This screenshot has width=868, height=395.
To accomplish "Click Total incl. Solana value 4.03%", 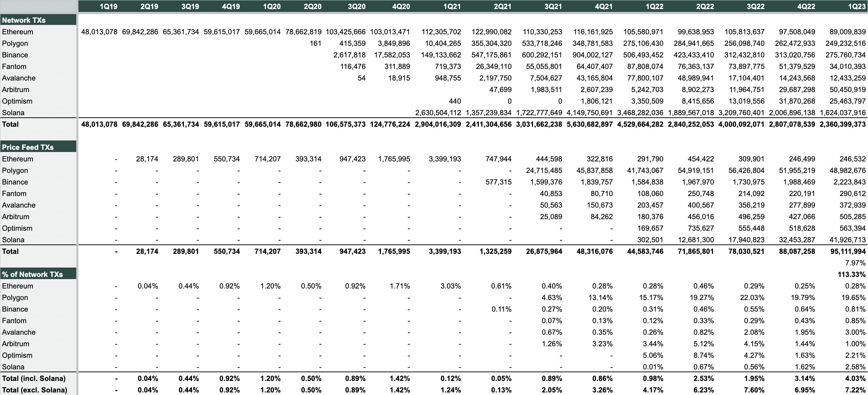I will click(x=855, y=378).
